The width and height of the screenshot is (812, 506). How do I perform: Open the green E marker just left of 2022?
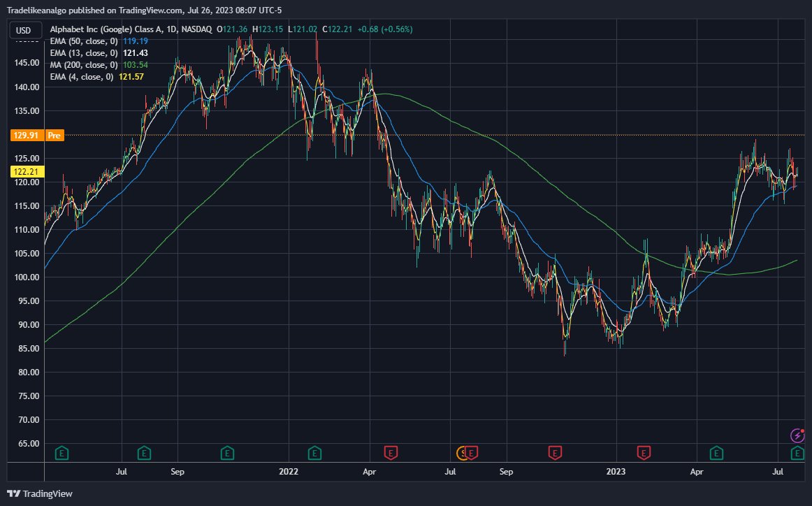pyautogui.click(x=227, y=453)
